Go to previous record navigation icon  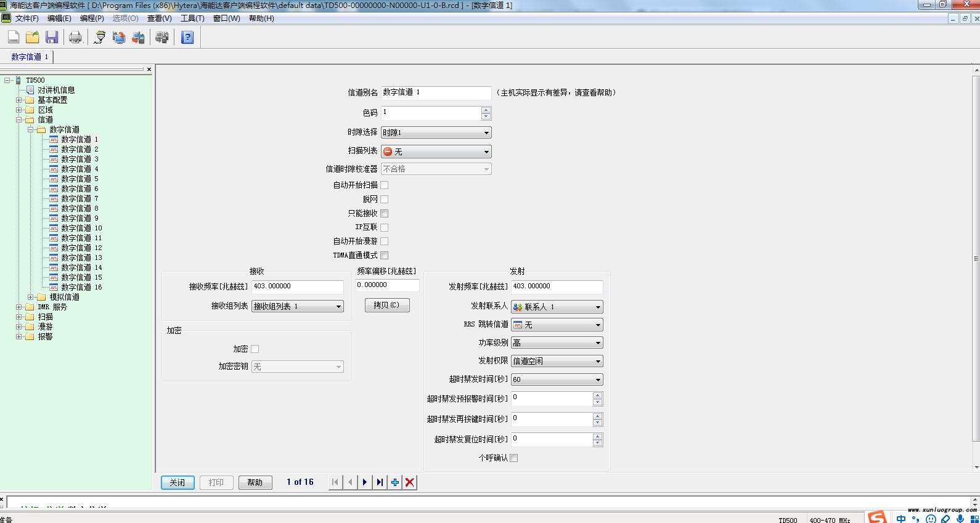pos(350,482)
